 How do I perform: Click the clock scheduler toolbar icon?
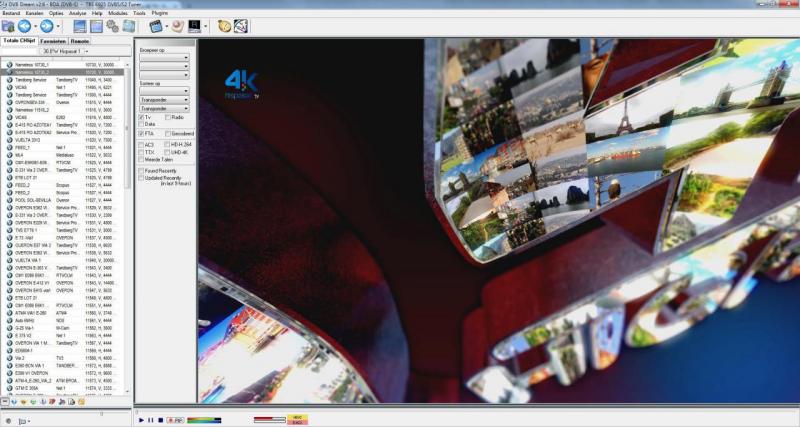click(226, 25)
